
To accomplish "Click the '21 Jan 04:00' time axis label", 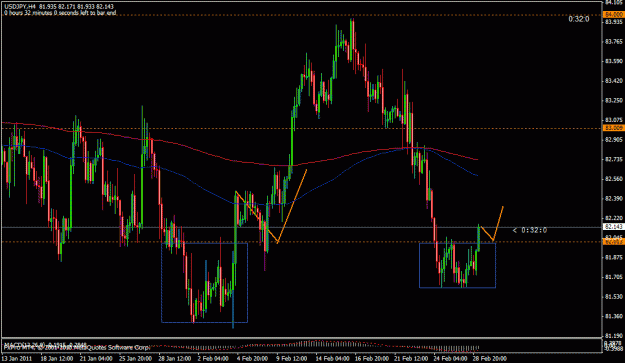I will coord(96,358).
